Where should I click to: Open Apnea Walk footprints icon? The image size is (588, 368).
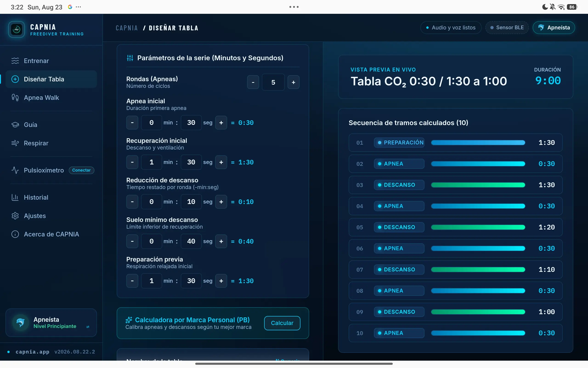[x=15, y=98]
